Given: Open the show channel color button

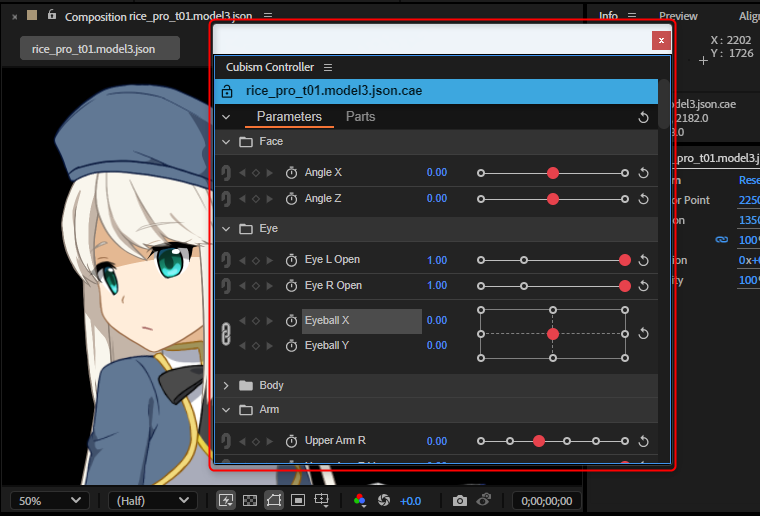Looking at the screenshot, I should coord(360,500).
